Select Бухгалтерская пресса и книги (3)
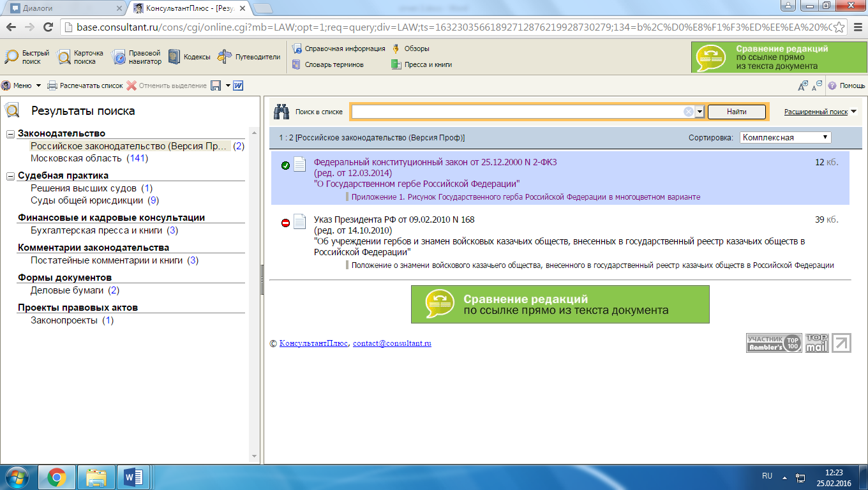 pyautogui.click(x=104, y=230)
